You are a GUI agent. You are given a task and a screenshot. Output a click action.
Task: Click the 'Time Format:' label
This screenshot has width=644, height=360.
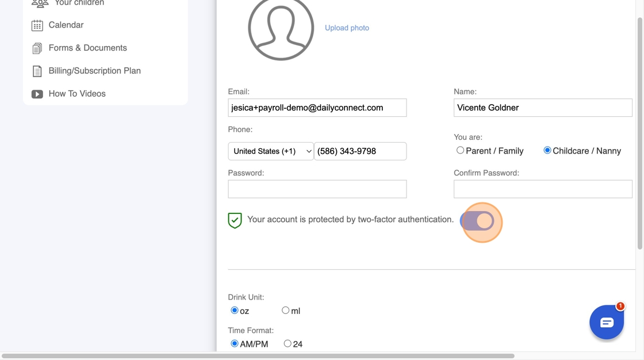point(251,331)
